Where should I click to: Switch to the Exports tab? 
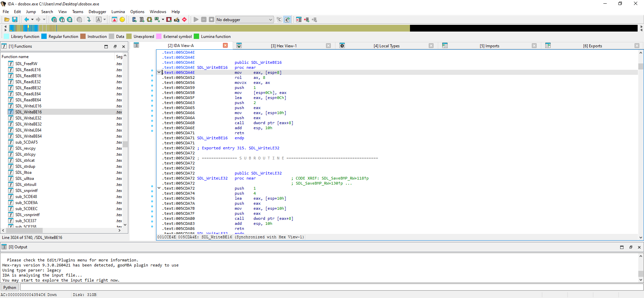(x=592, y=46)
